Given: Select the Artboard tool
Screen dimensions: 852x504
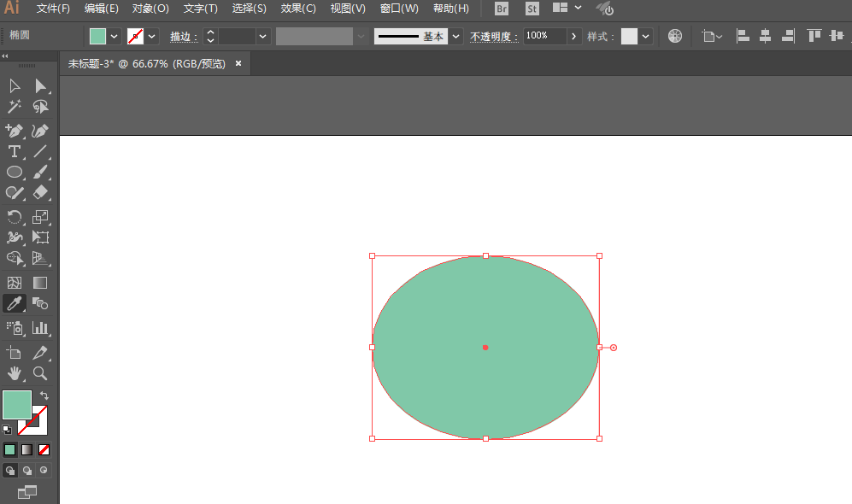Looking at the screenshot, I should 15,353.
